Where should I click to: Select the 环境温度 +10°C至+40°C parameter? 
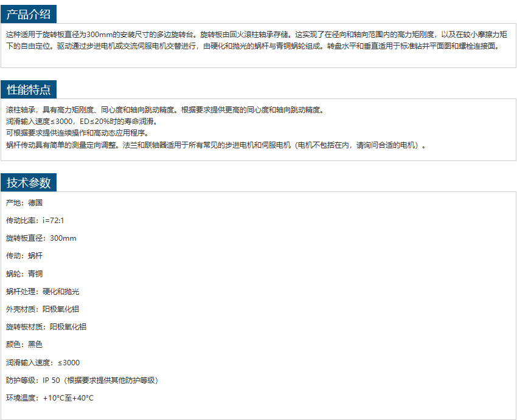click(50, 398)
